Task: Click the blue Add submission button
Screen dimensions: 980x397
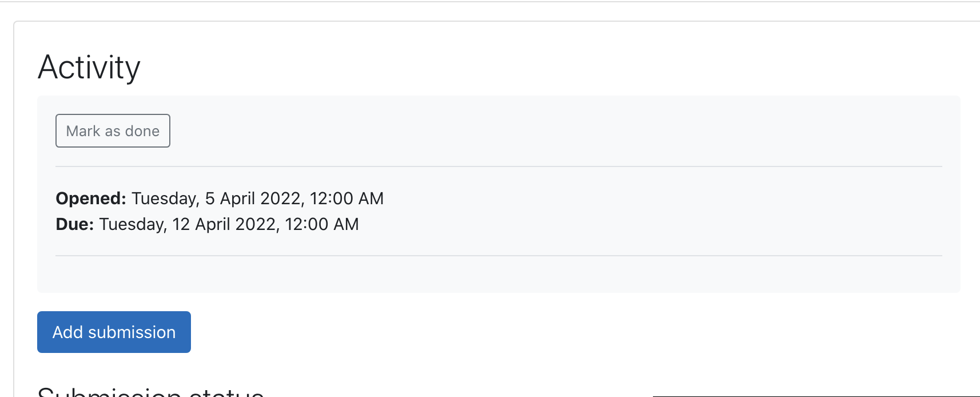Action: tap(114, 332)
